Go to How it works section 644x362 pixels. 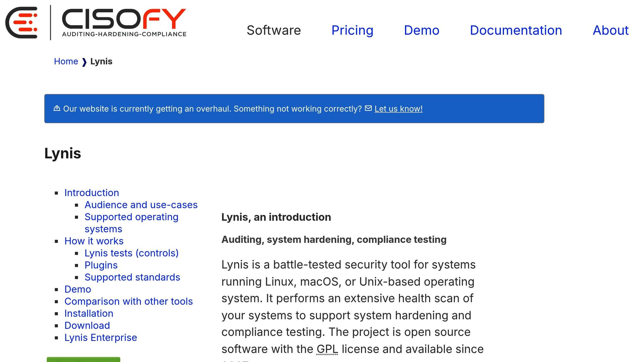pyautogui.click(x=94, y=241)
